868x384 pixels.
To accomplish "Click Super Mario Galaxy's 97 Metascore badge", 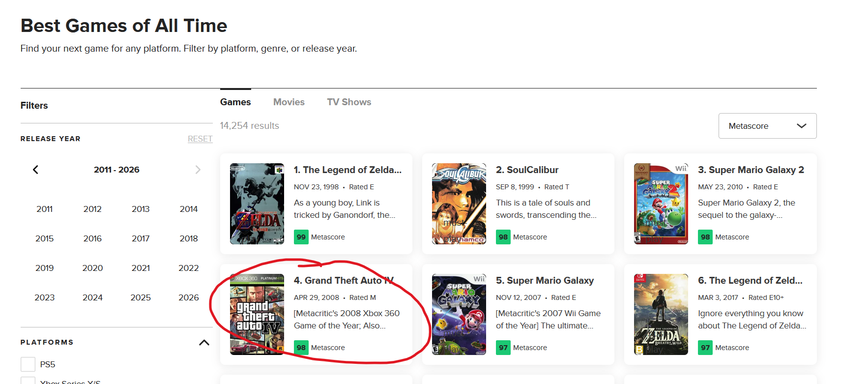I will tap(503, 348).
